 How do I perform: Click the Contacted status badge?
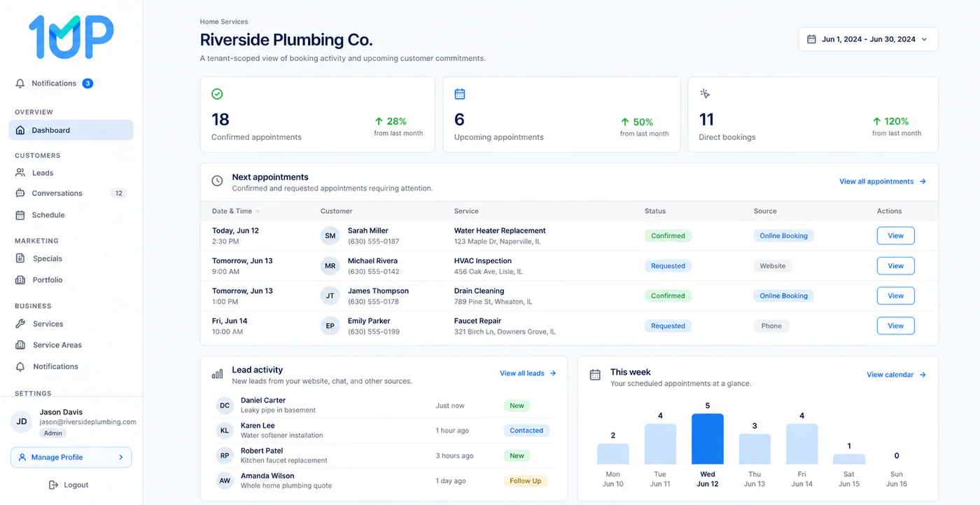point(526,431)
